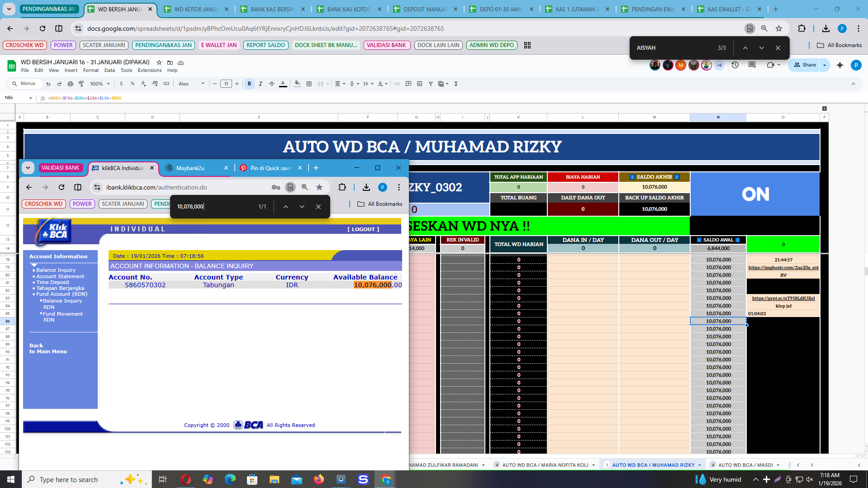This screenshot has height=488, width=868.
Task: Expand the text rotation dropdown
Action: tap(383, 84)
